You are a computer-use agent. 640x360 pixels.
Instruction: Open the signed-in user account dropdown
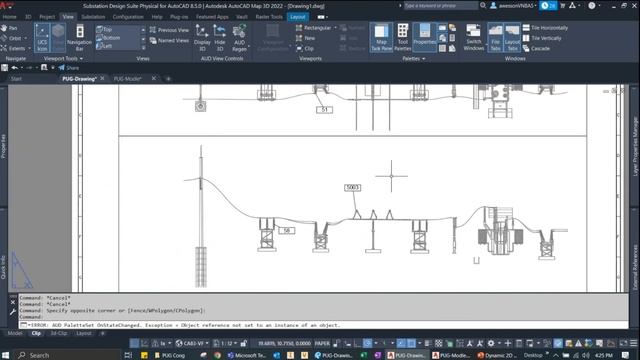(514, 6)
